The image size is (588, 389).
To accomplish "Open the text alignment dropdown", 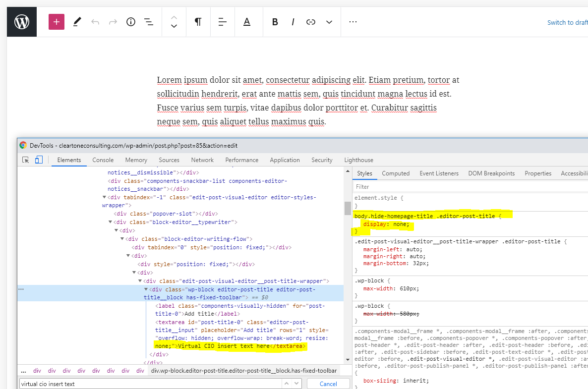I will pos(223,22).
